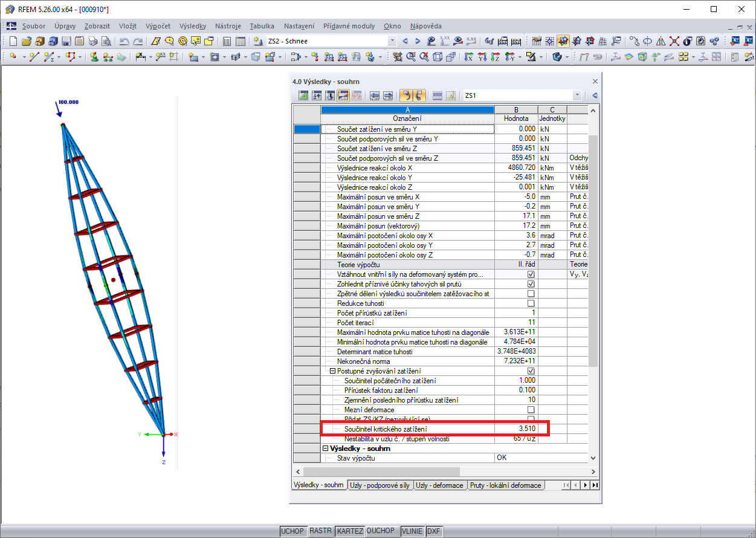Click the print preview icon
The width and height of the screenshot is (756, 538).
click(x=106, y=41)
